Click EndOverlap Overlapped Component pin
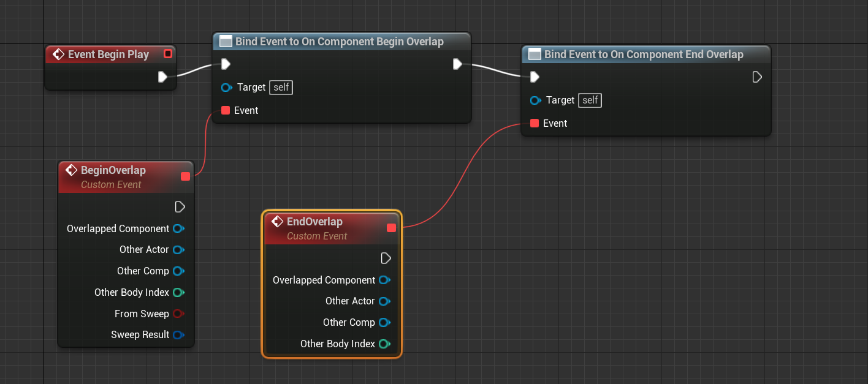 pyautogui.click(x=384, y=280)
